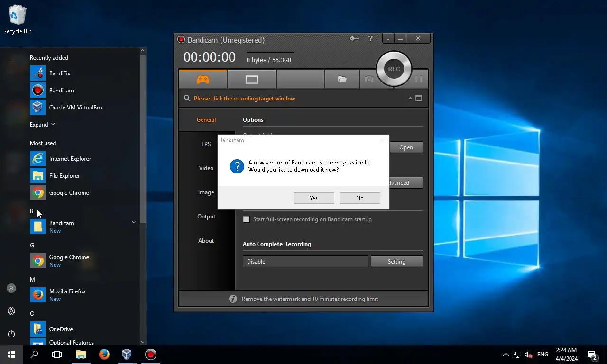Image resolution: width=607 pixels, height=364 pixels.
Task: Open taskbar search magnifier
Action: [x=34, y=355]
